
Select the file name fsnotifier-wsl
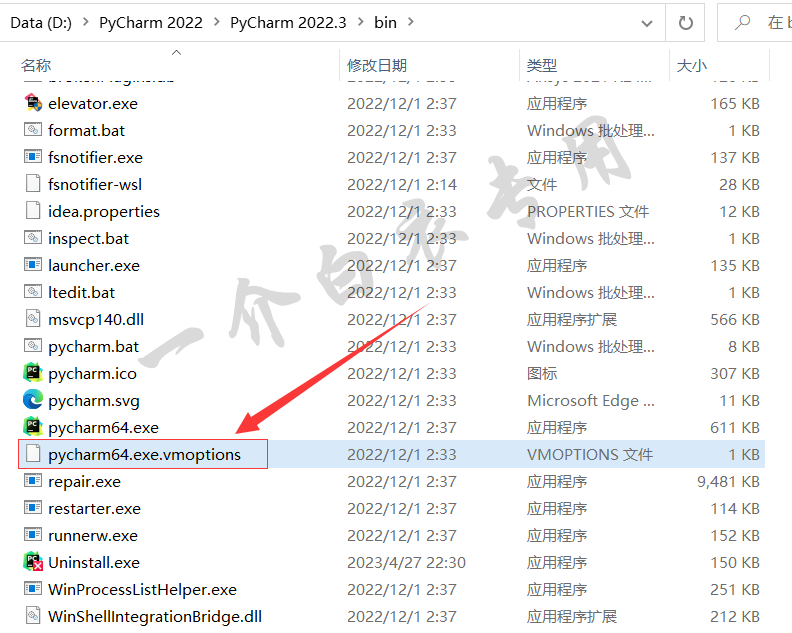coord(95,184)
